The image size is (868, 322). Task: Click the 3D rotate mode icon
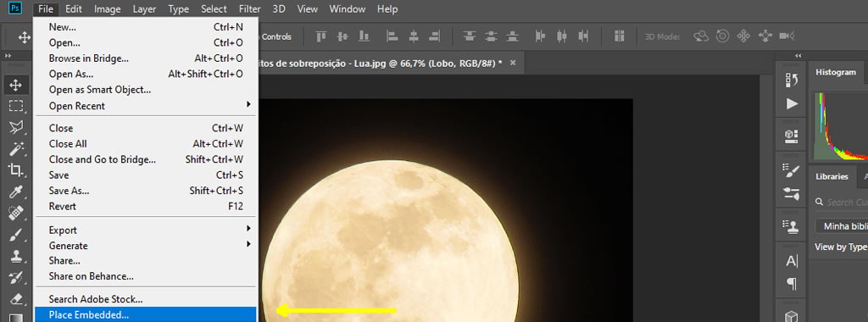pyautogui.click(x=701, y=36)
